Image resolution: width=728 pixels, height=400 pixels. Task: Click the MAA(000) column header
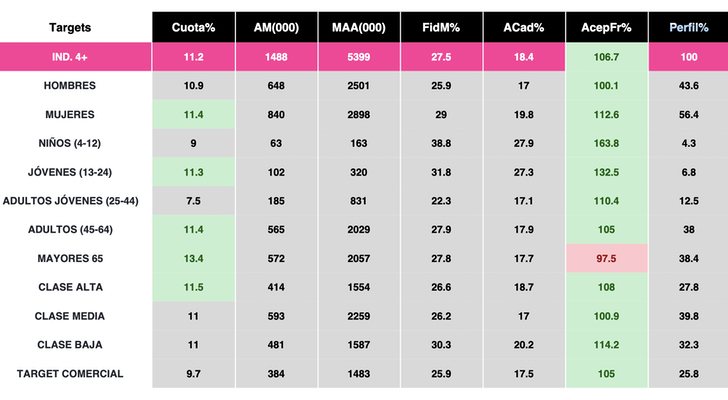358,28
